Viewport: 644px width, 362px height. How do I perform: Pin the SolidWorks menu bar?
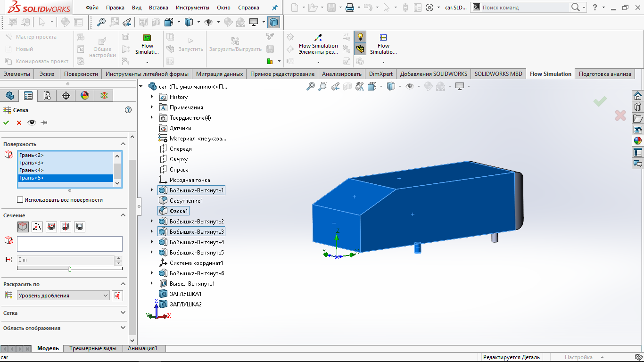point(275,8)
